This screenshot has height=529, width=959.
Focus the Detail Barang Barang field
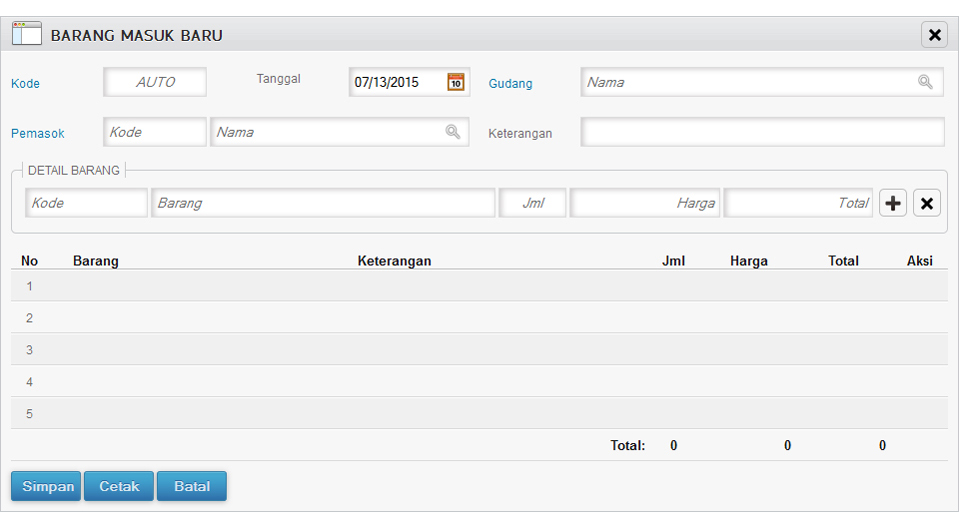323,203
